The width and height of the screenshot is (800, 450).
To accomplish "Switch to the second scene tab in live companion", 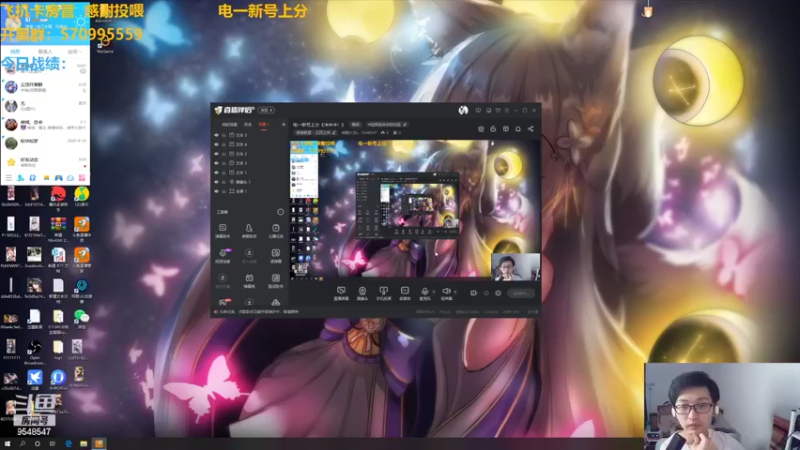I will (x=248, y=124).
